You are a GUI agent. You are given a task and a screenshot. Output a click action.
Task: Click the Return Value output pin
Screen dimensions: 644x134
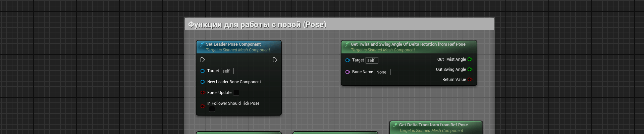point(470,80)
